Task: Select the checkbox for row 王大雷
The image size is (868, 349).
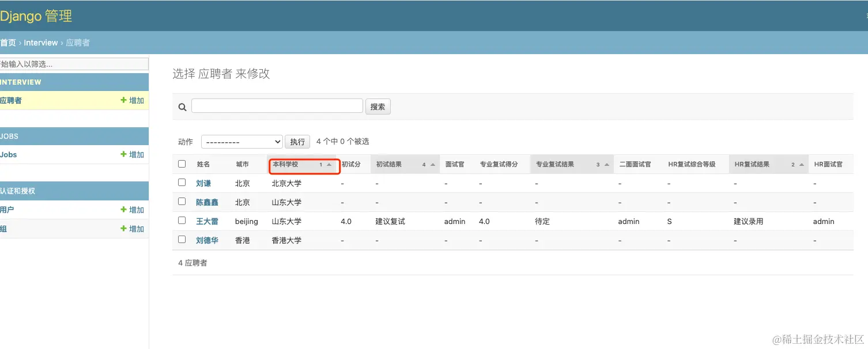Action: tap(182, 221)
